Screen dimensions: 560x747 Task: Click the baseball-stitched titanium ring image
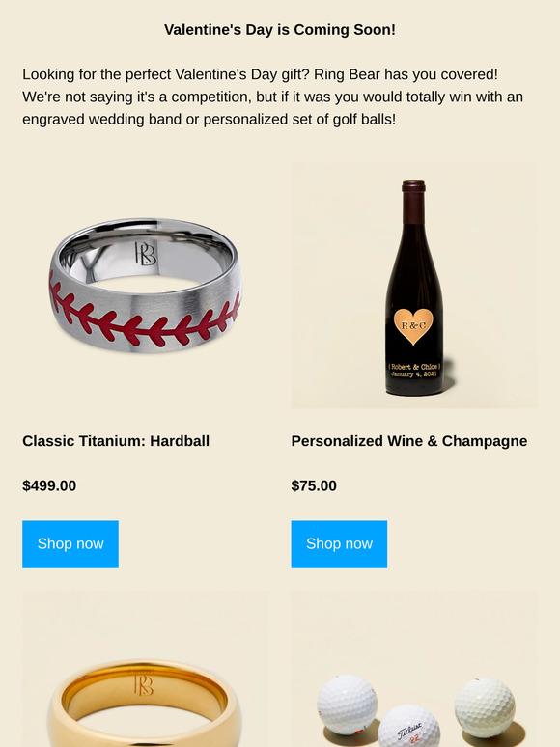pos(145,286)
